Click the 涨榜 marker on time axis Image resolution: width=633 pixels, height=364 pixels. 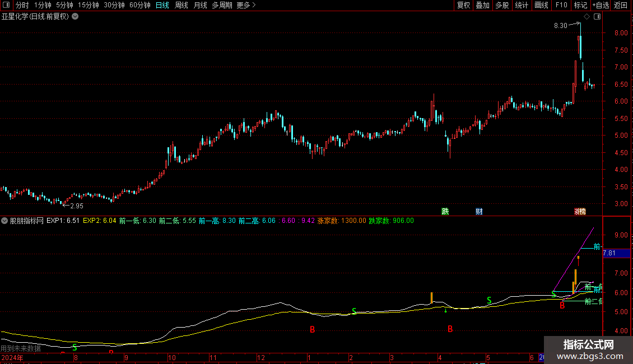coord(579,211)
